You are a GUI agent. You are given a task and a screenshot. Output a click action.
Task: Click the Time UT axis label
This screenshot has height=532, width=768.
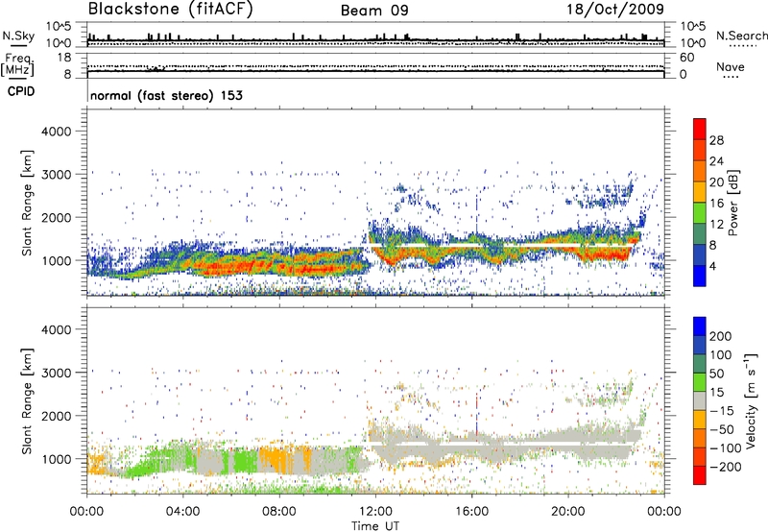pyautogui.click(x=375, y=526)
